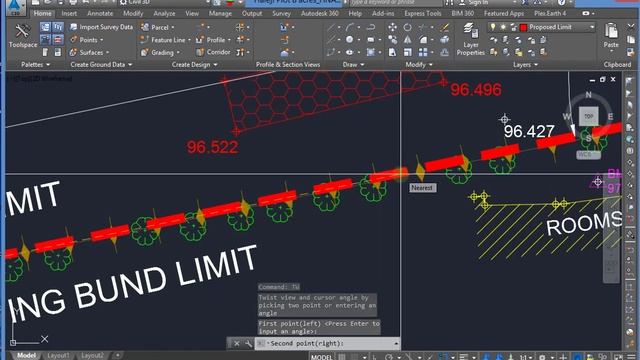Open the Toolspace palette

22,36
